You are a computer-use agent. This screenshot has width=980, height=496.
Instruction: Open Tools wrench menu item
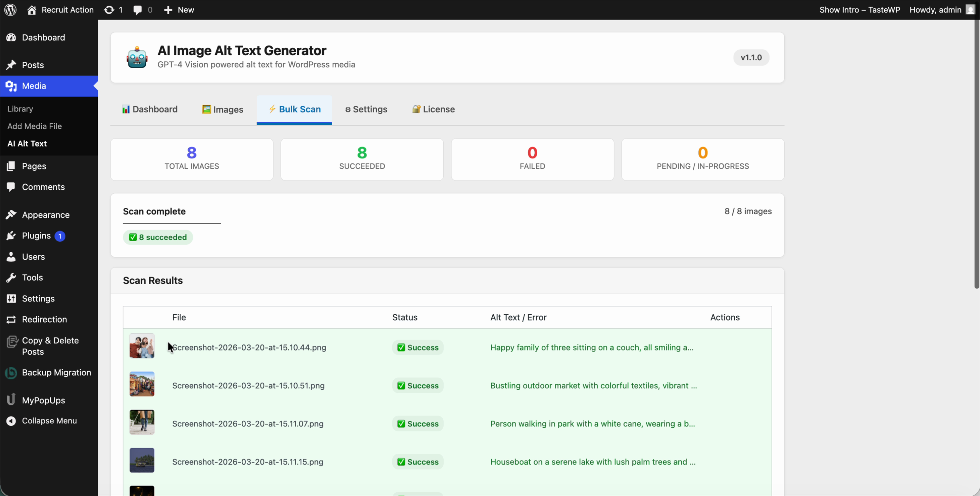[32, 278]
